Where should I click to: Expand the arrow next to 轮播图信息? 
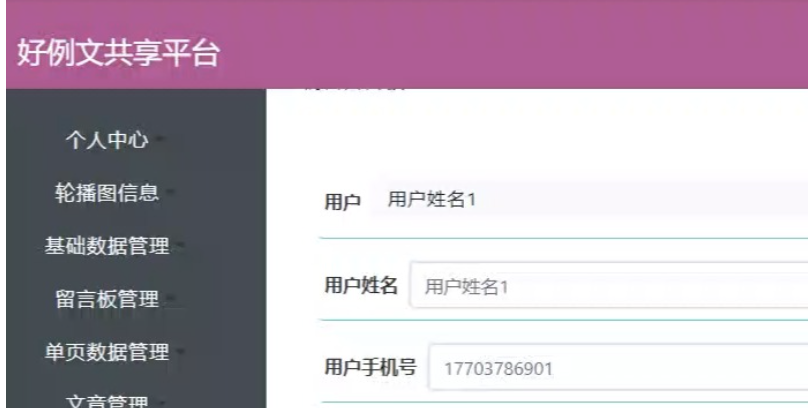171,191
